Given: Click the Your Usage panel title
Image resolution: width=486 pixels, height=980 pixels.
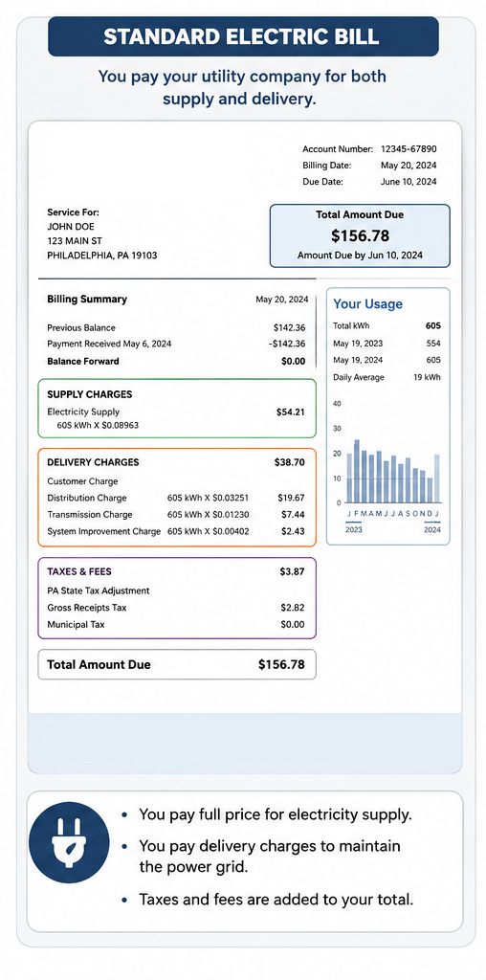Looking at the screenshot, I should tap(368, 304).
